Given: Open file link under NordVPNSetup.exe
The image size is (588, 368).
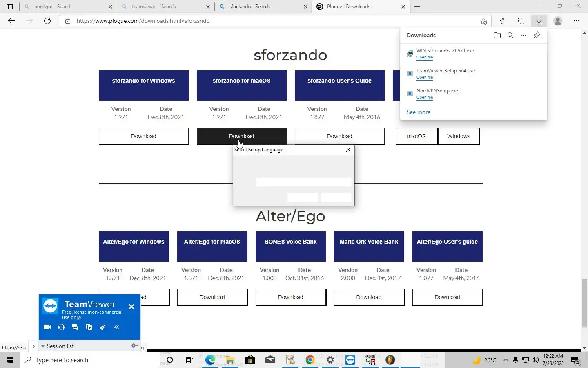Looking at the screenshot, I should click(425, 97).
